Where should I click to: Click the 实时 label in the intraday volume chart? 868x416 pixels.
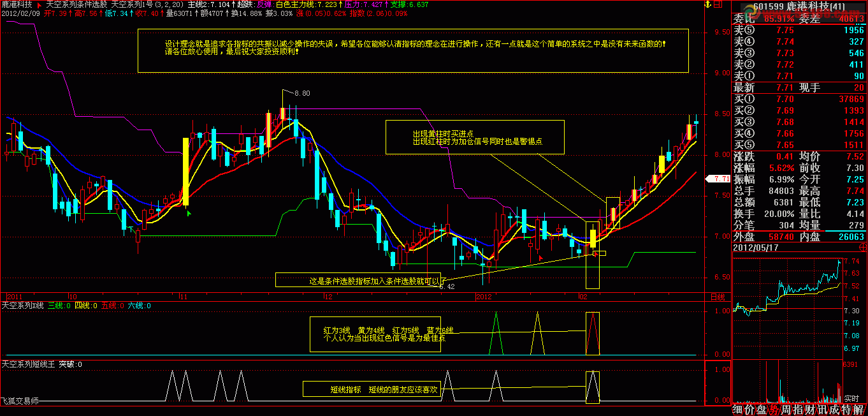tap(852, 399)
